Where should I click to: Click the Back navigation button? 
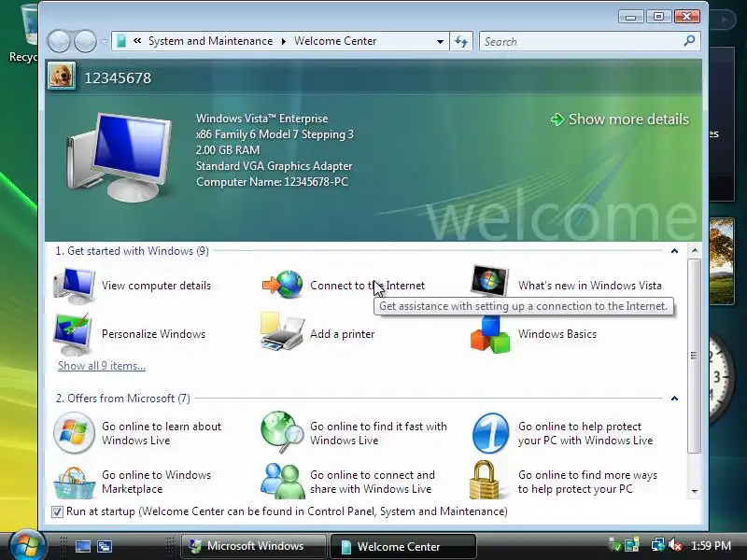59,42
